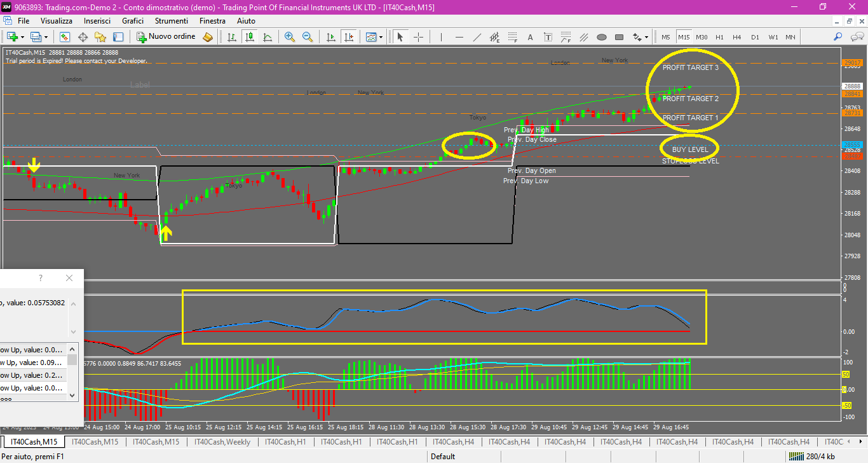Click down arrow of value list scrollbar
Screen dimensions: 868x463
click(x=72, y=396)
